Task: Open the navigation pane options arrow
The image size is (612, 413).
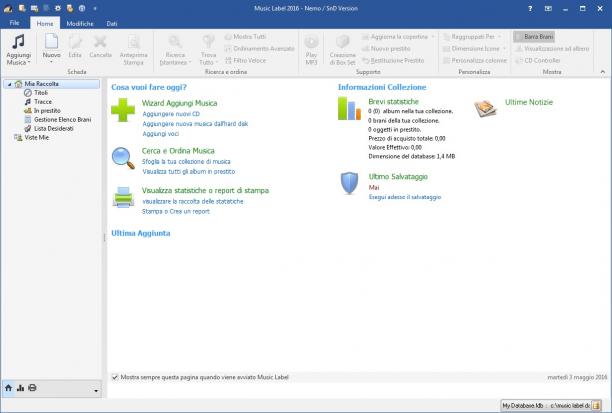Action: click(96, 390)
